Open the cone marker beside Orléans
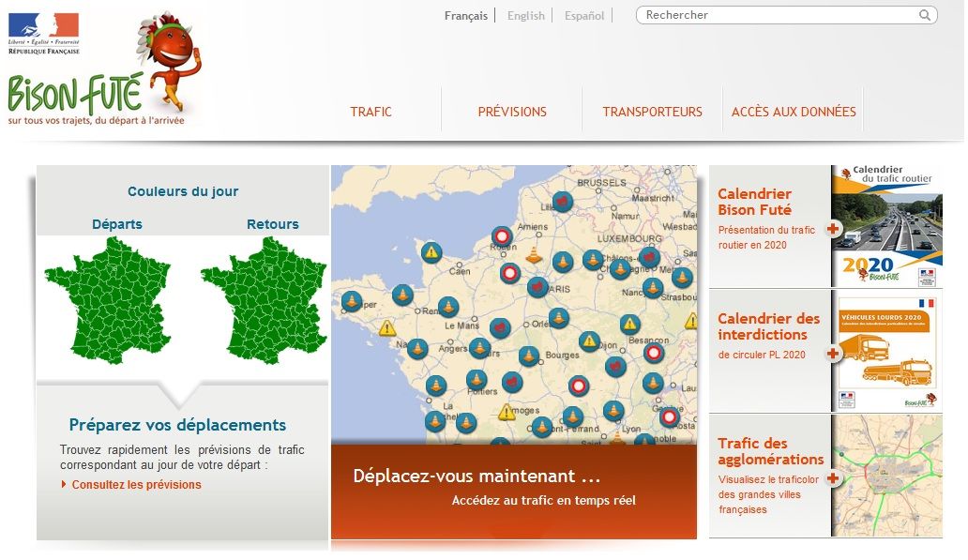 pos(559,318)
